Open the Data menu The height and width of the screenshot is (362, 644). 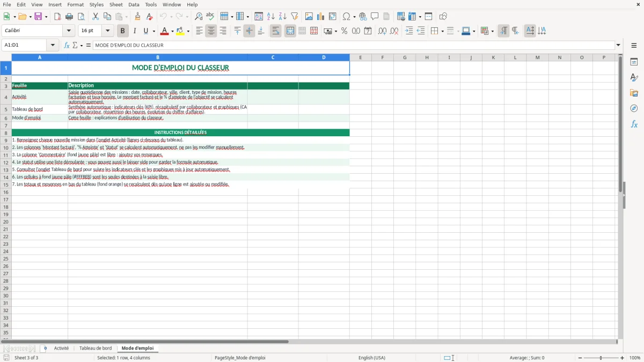pyautogui.click(x=134, y=4)
